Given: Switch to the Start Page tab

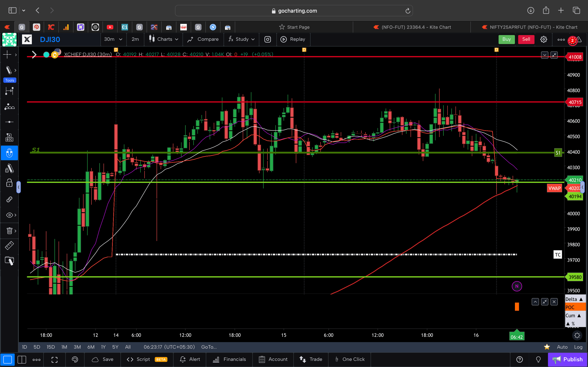Looking at the screenshot, I should [294, 27].
